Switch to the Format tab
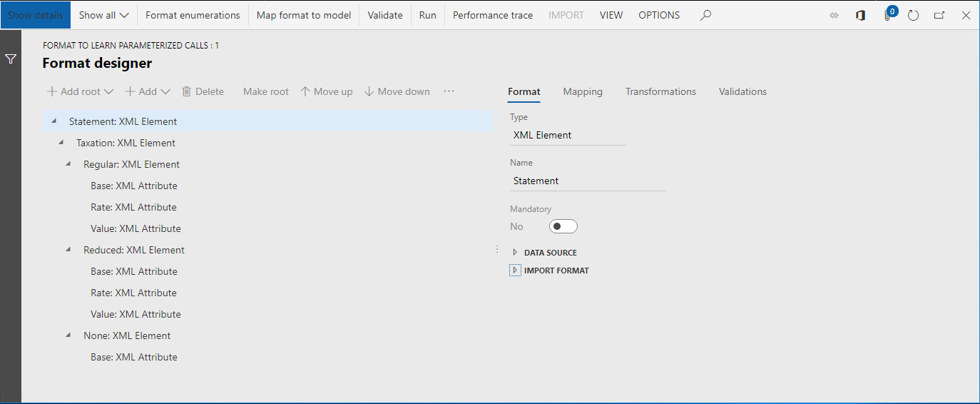980x404 pixels. pyautogui.click(x=524, y=91)
